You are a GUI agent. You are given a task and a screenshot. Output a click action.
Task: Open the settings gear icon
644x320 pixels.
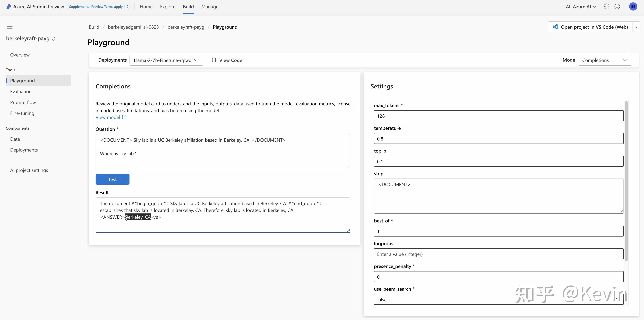pyautogui.click(x=606, y=7)
